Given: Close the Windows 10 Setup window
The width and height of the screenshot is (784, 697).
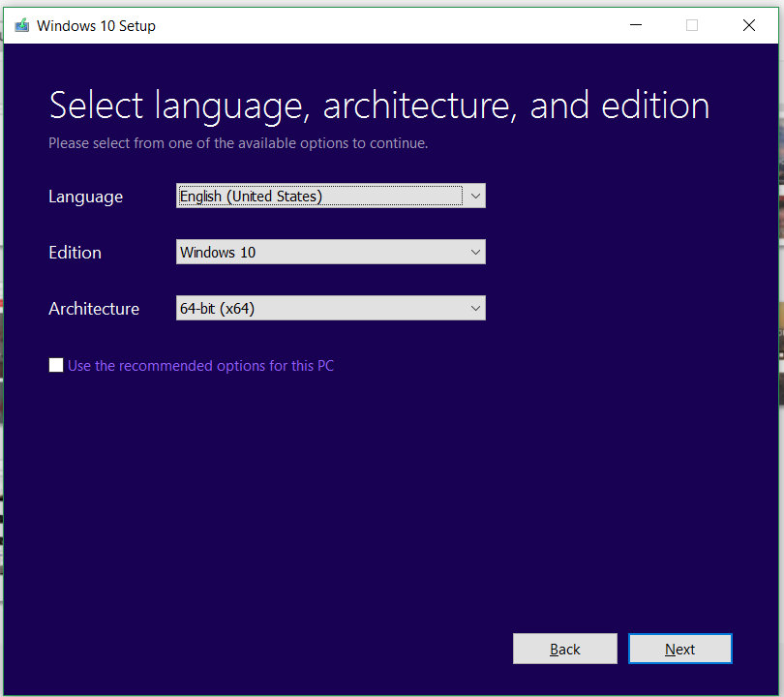Looking at the screenshot, I should (749, 26).
